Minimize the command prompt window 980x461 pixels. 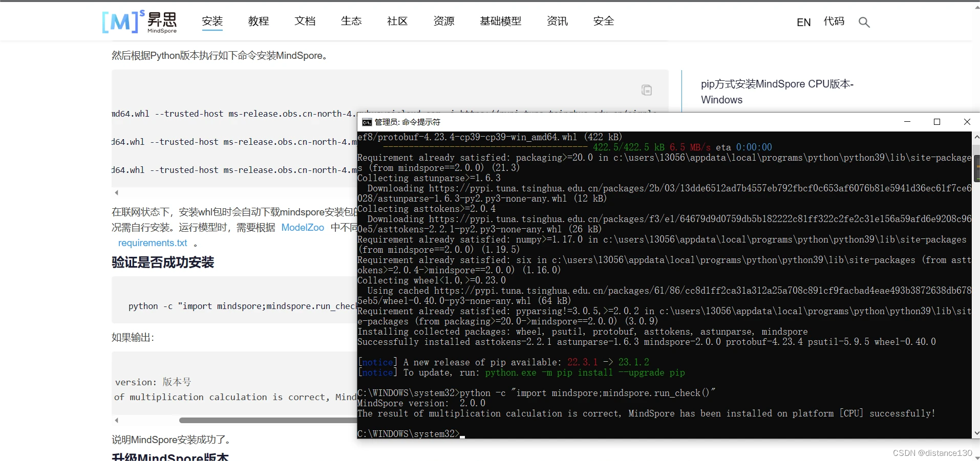click(907, 122)
